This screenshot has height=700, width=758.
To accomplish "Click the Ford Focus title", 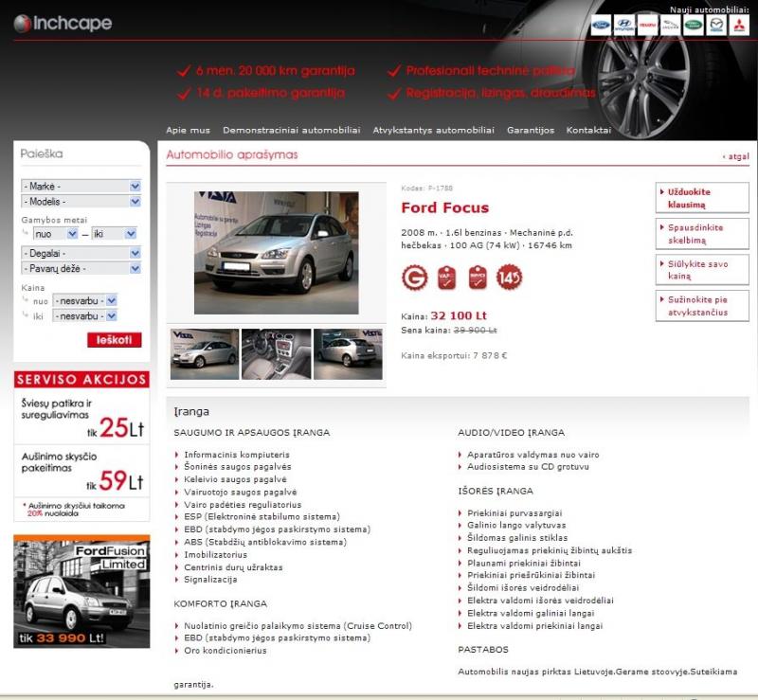I will coord(444,207).
